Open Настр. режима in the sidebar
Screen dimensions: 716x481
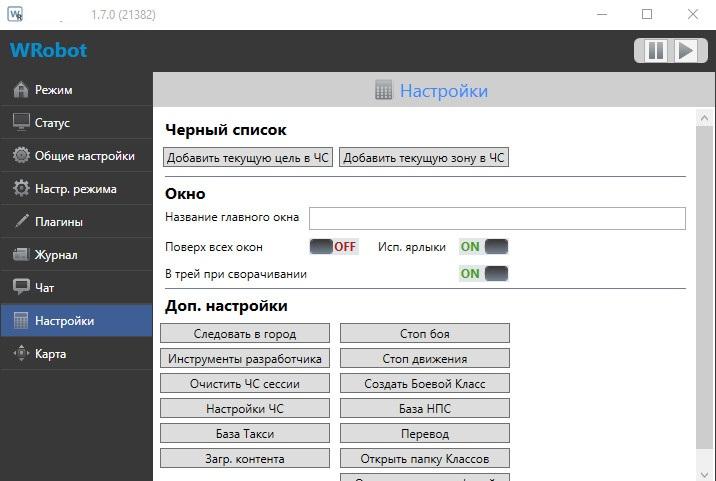point(75,189)
